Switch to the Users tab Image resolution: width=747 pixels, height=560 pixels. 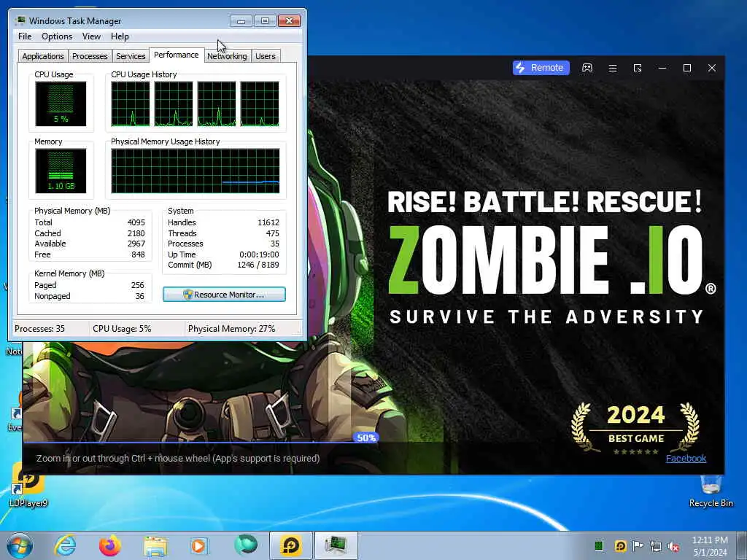click(x=266, y=56)
